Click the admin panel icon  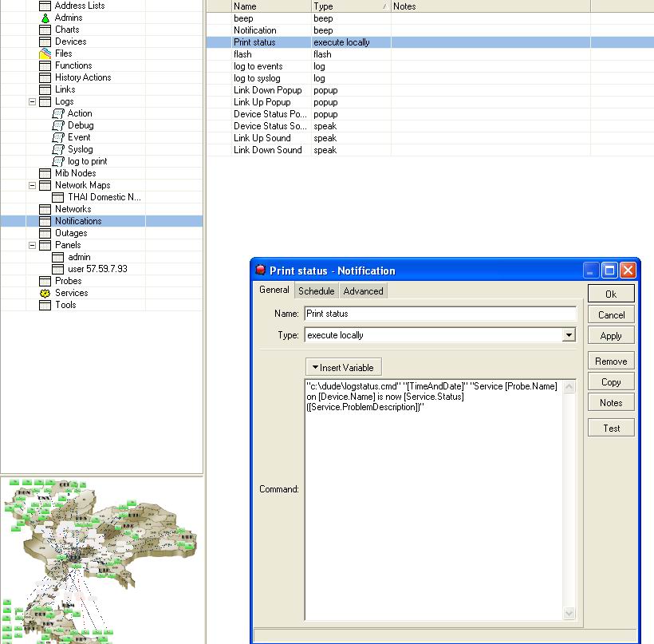pyautogui.click(x=58, y=258)
